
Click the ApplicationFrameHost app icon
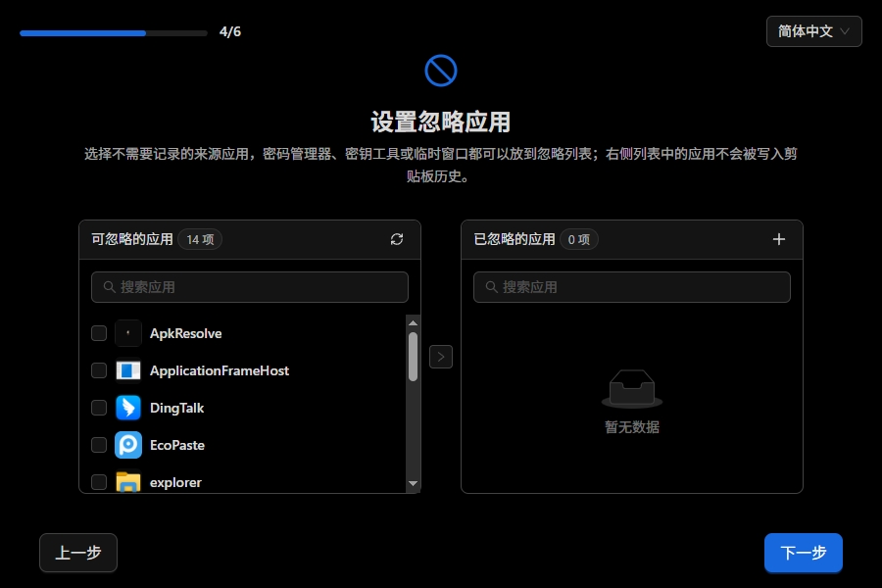coord(128,370)
